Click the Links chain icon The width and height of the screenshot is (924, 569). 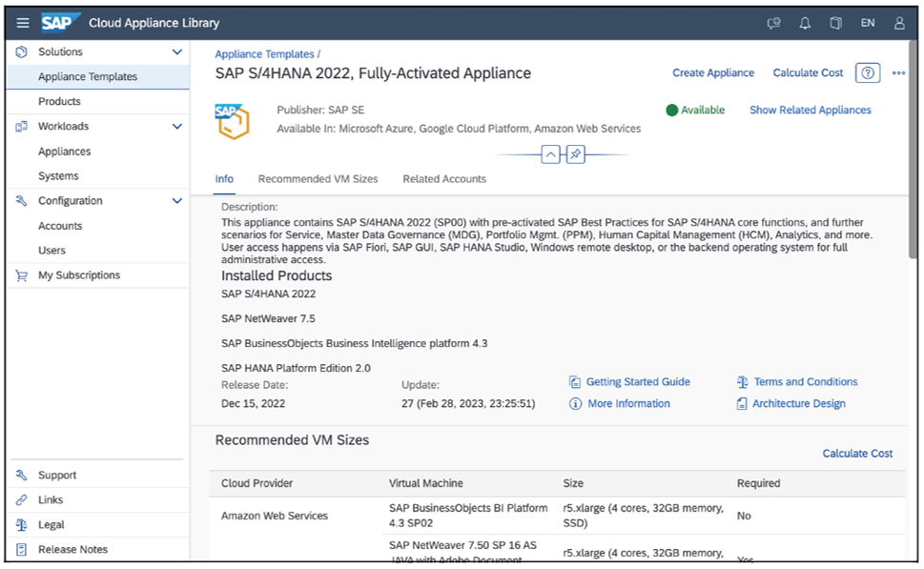tap(21, 499)
